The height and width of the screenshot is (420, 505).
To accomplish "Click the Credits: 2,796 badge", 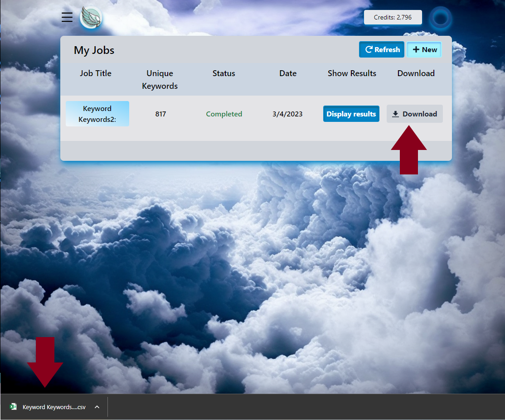I will tap(393, 17).
